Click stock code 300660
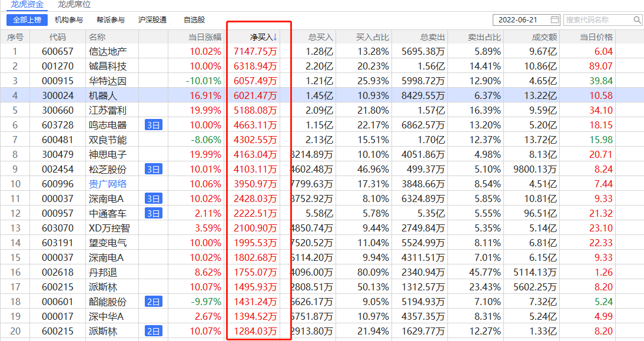644x341 pixels. click(58, 111)
